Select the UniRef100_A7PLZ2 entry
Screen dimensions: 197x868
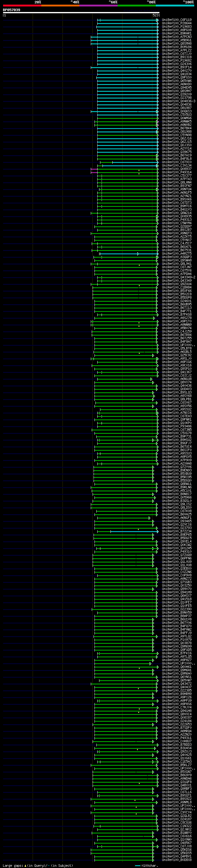tap(176, 50)
